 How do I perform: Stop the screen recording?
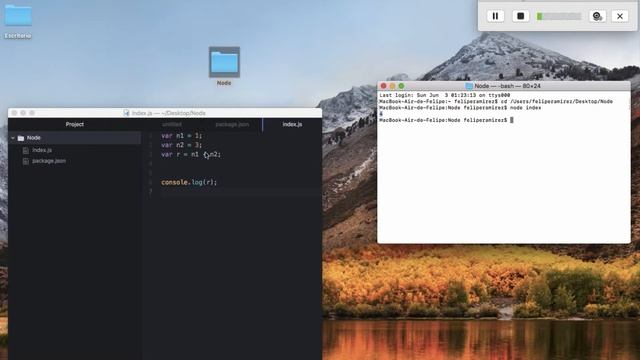[x=520, y=16]
